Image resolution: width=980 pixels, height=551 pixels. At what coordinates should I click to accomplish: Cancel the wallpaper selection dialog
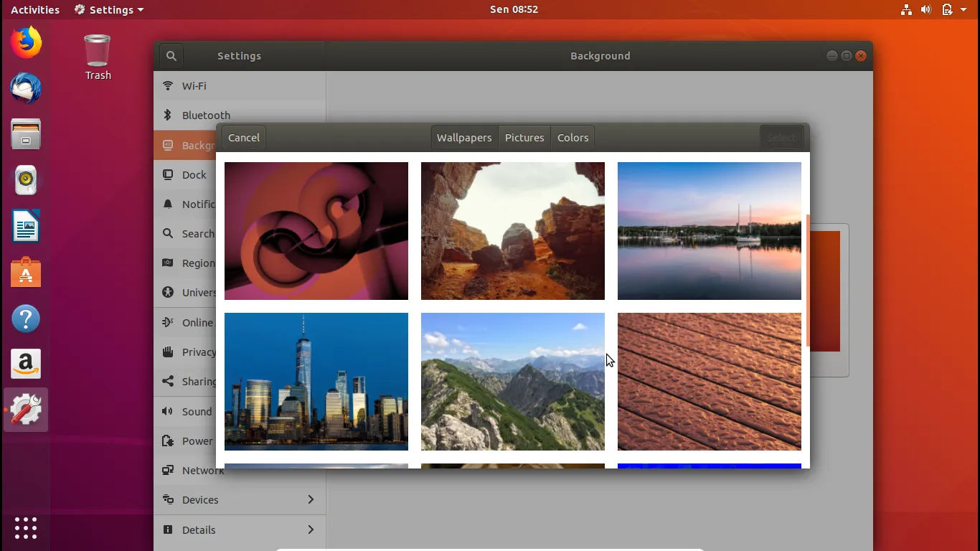(x=244, y=138)
